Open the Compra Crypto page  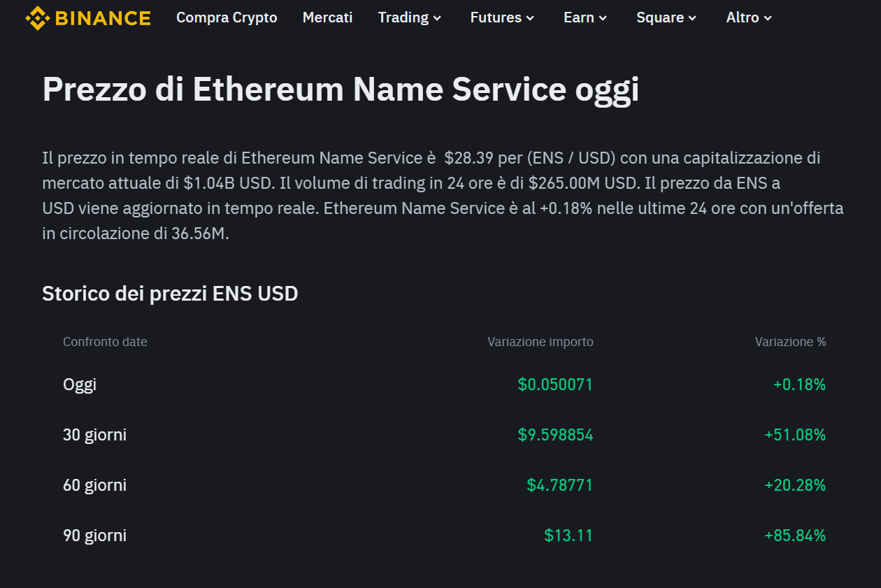pos(227,17)
